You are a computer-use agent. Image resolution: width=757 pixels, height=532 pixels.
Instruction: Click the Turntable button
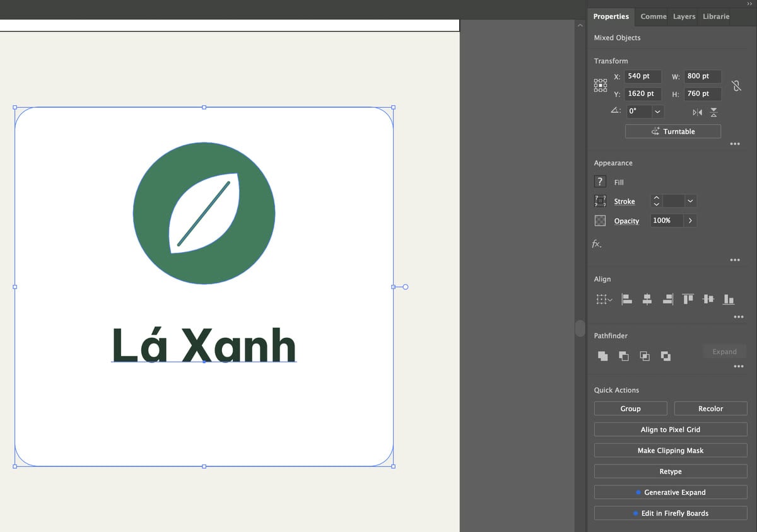(x=673, y=131)
